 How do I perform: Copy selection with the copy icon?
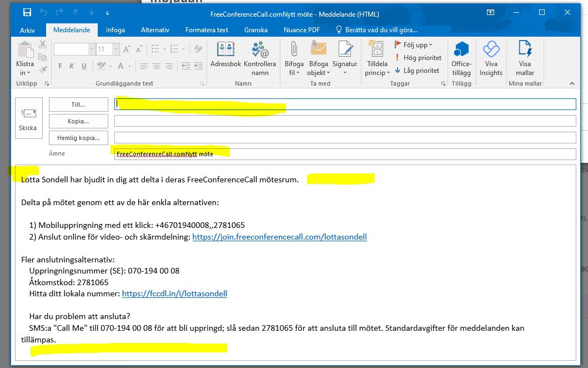coord(43,57)
